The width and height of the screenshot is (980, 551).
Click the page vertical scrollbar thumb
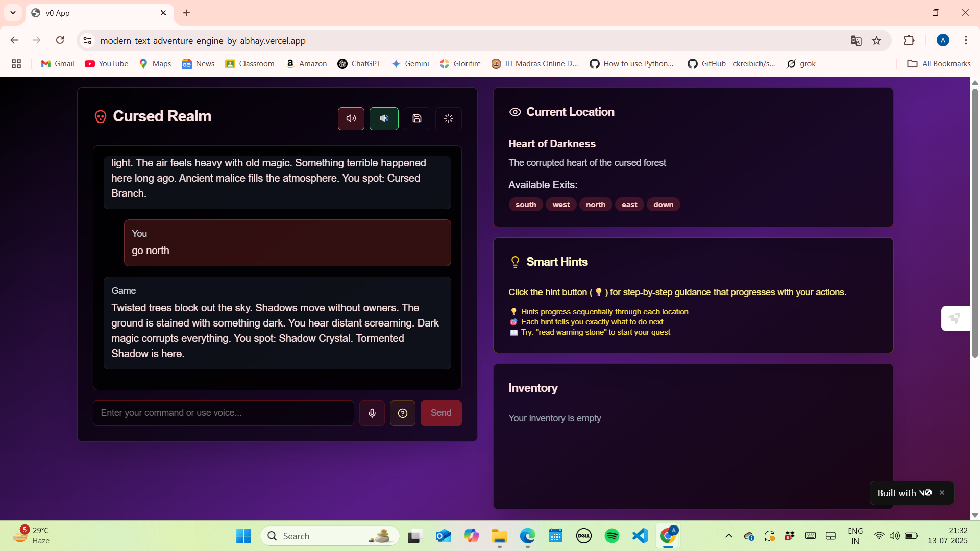pos(975,223)
